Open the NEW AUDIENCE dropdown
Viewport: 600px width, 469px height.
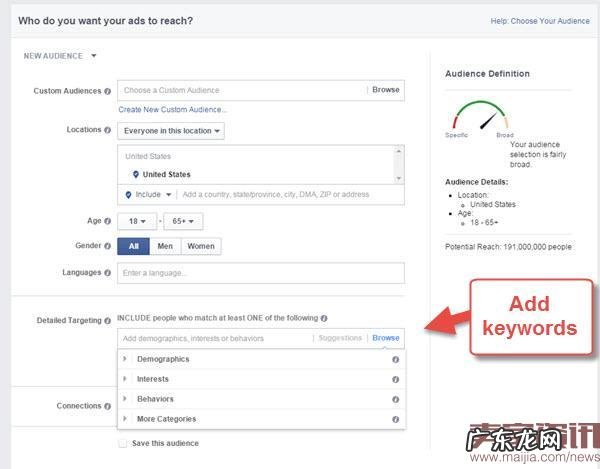tap(60, 56)
